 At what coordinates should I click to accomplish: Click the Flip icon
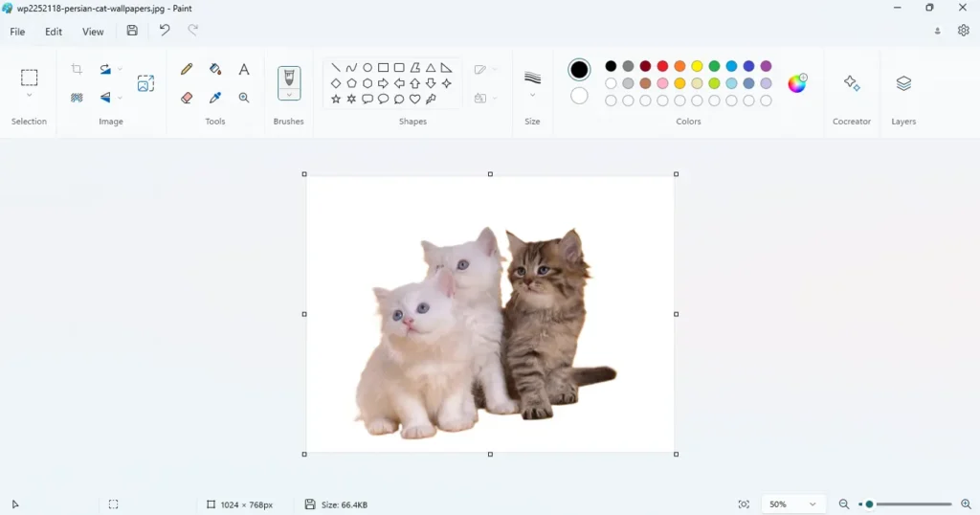105,98
